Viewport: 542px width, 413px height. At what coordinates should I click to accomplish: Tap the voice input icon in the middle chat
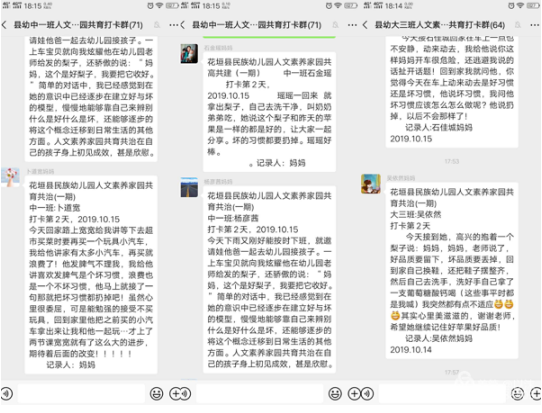[186, 393]
